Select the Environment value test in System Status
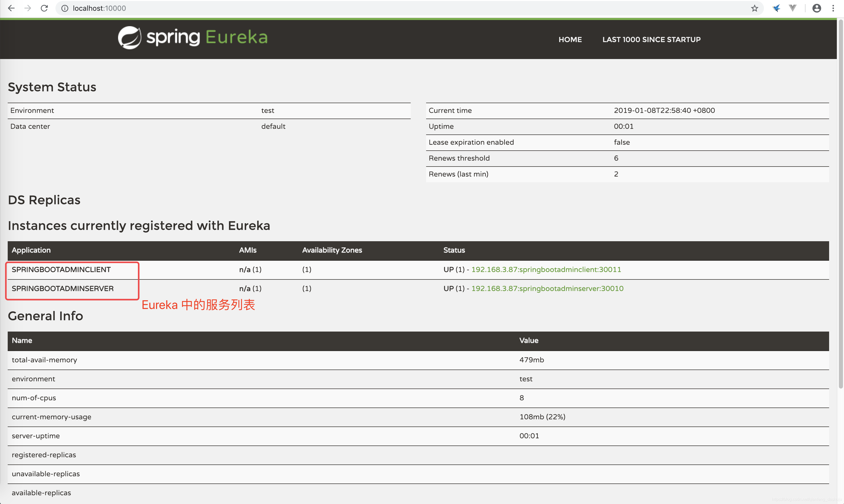 tap(267, 110)
